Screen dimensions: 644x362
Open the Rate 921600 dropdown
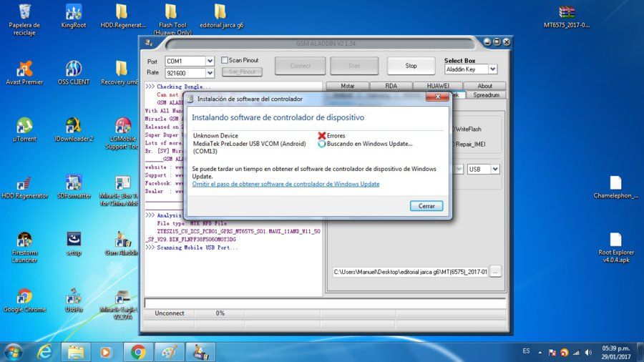coord(210,73)
